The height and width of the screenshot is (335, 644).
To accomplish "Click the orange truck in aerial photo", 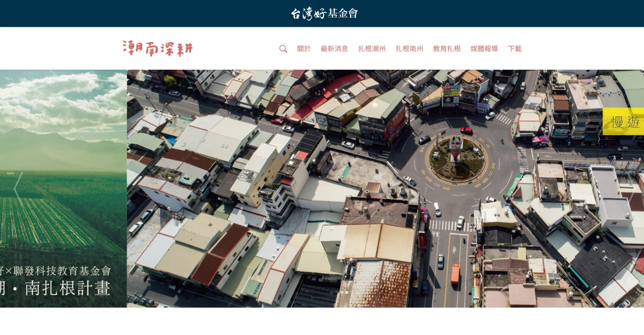I will click(455, 274).
